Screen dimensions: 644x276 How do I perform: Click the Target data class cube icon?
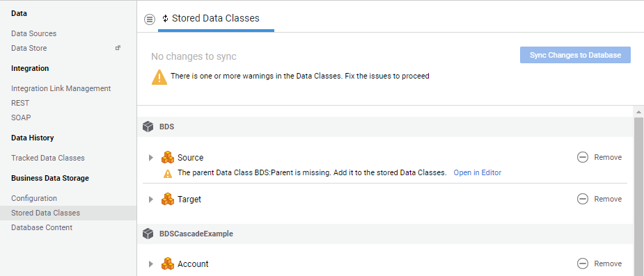pos(168,200)
